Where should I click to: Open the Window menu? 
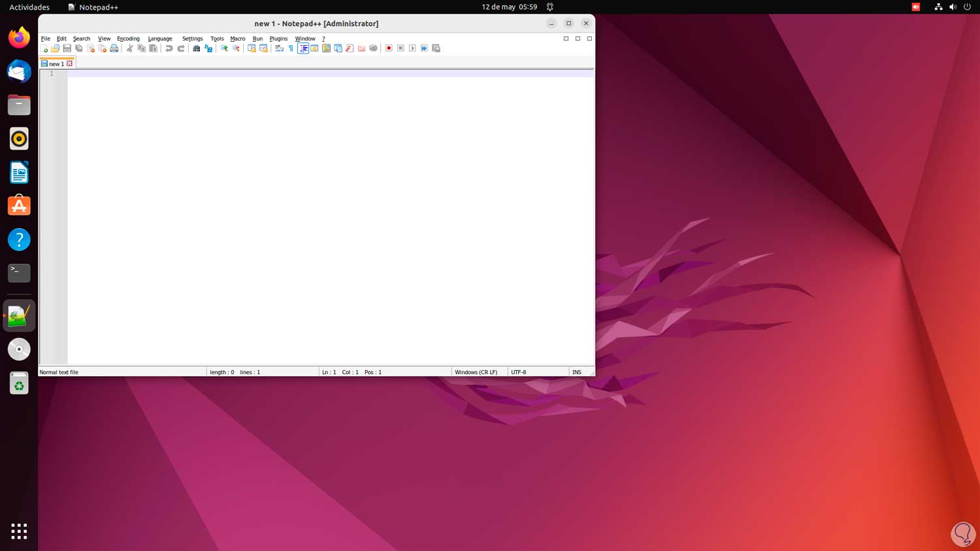(305, 39)
